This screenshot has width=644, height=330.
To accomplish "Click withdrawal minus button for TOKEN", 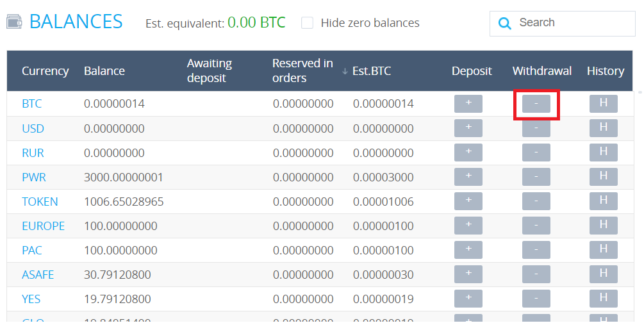I will [x=536, y=201].
